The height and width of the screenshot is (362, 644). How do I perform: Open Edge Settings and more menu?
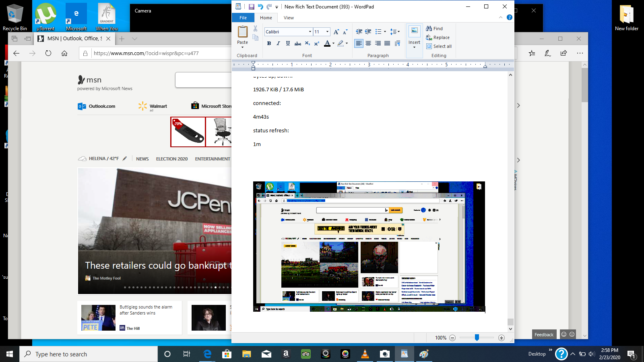(580, 53)
